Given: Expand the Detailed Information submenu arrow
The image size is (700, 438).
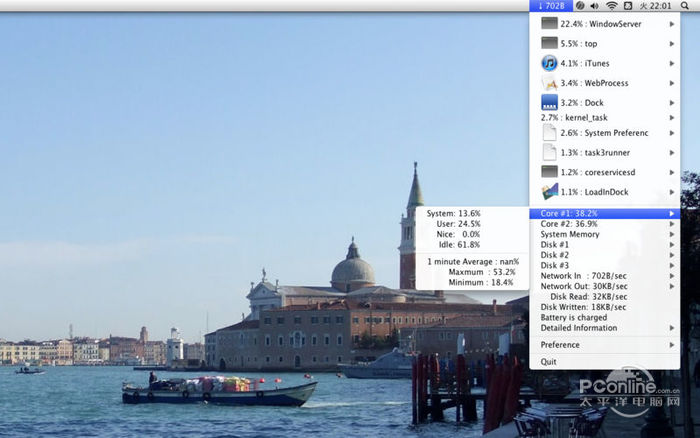Looking at the screenshot, I should point(672,328).
